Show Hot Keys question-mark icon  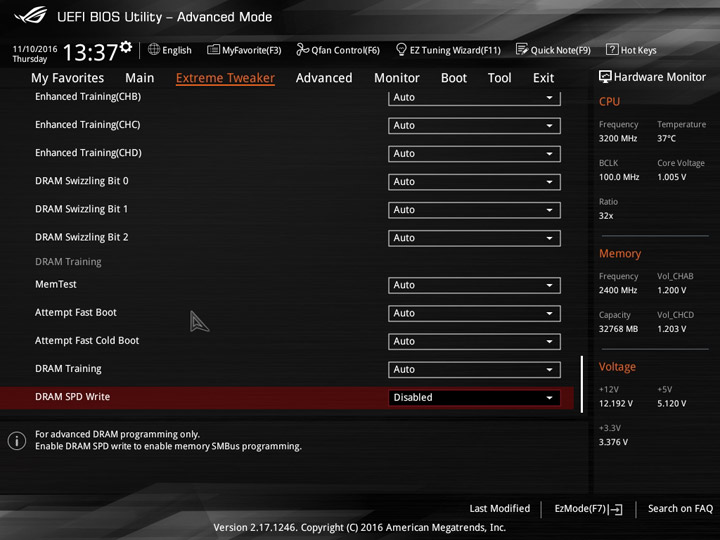[612, 49]
